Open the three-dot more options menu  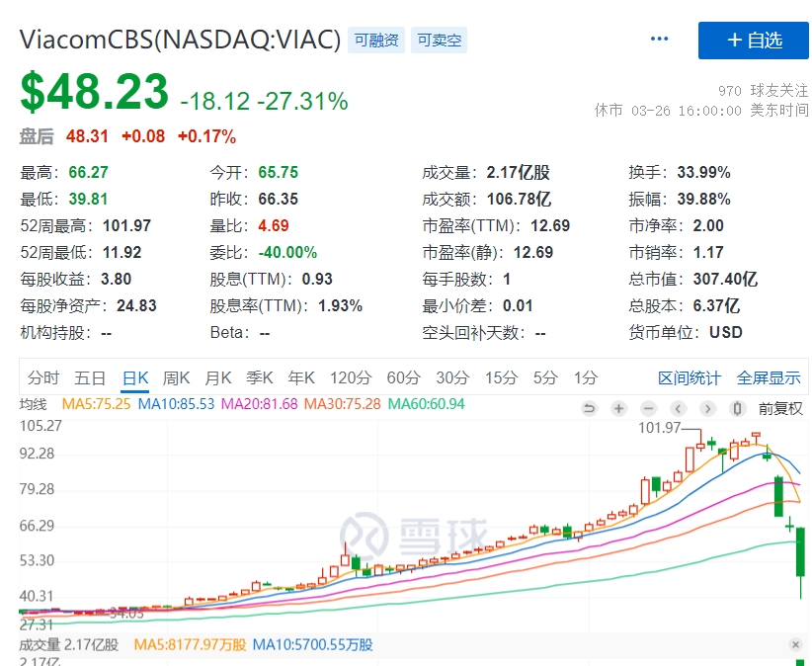[x=660, y=40]
